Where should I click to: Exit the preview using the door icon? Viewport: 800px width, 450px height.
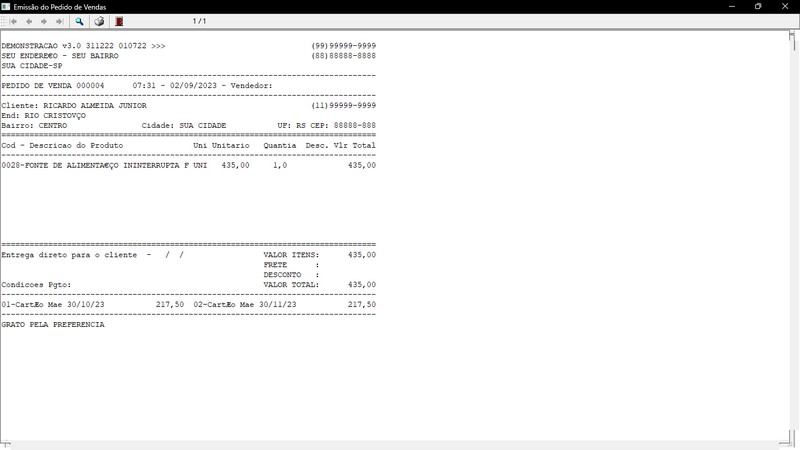[x=119, y=21]
